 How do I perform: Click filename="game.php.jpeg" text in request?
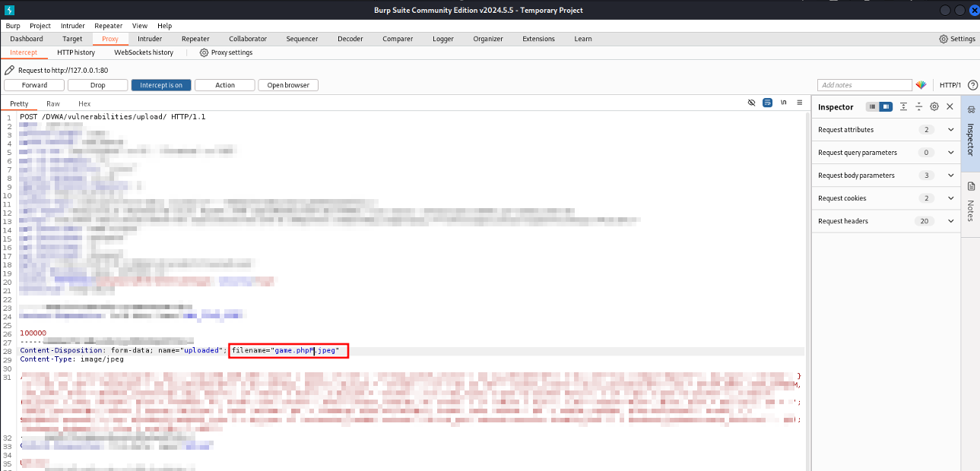285,350
